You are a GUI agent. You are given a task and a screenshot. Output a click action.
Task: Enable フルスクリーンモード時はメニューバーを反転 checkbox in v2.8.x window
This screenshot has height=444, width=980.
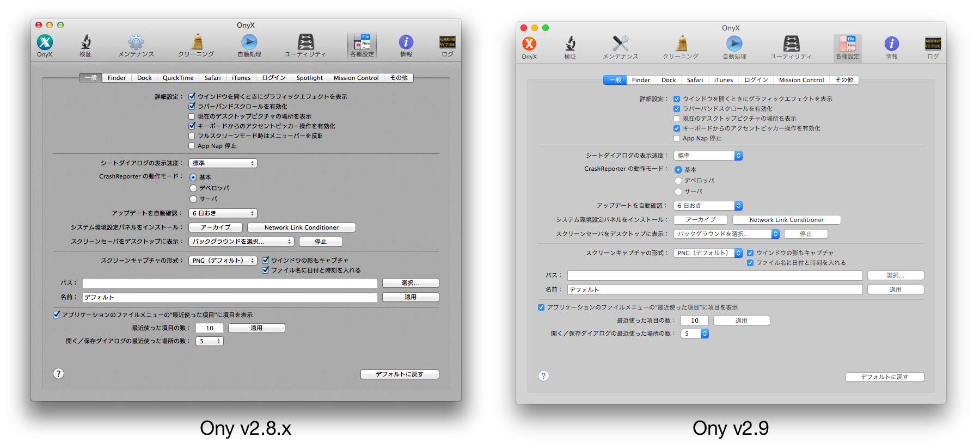(192, 136)
